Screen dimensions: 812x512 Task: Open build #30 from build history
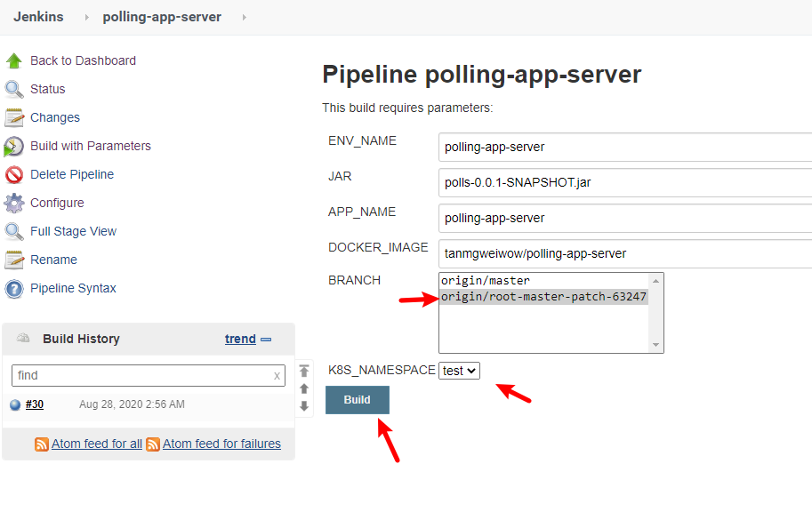(35, 404)
